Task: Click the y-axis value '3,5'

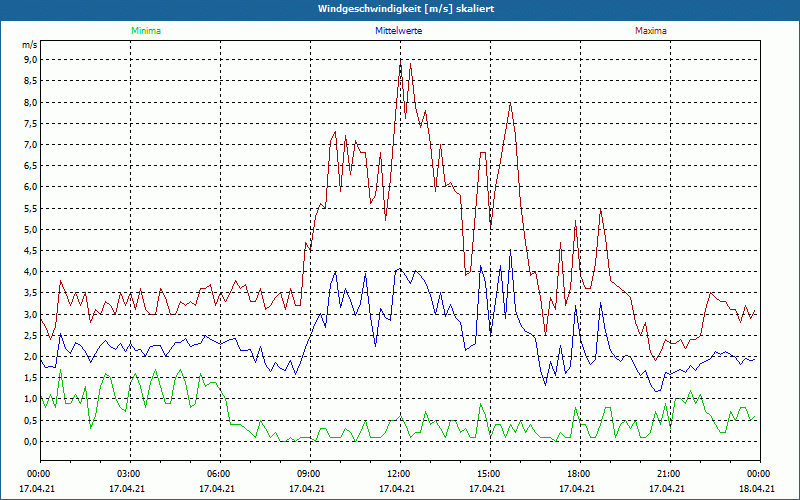Action: click(x=31, y=293)
